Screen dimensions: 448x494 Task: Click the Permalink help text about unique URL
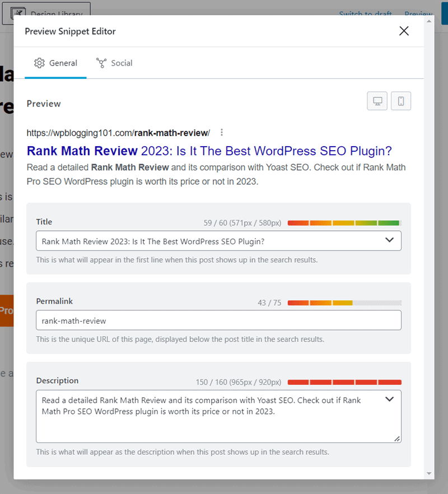(x=180, y=339)
